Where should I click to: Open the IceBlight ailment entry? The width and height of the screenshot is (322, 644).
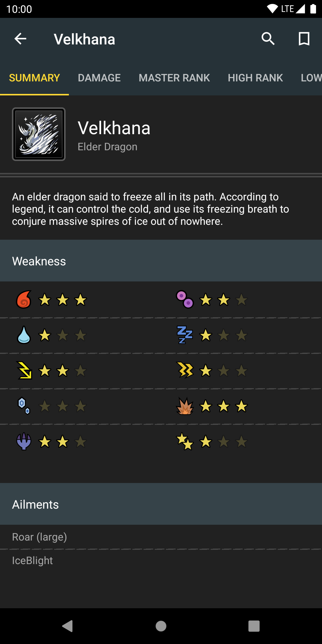[x=32, y=561]
